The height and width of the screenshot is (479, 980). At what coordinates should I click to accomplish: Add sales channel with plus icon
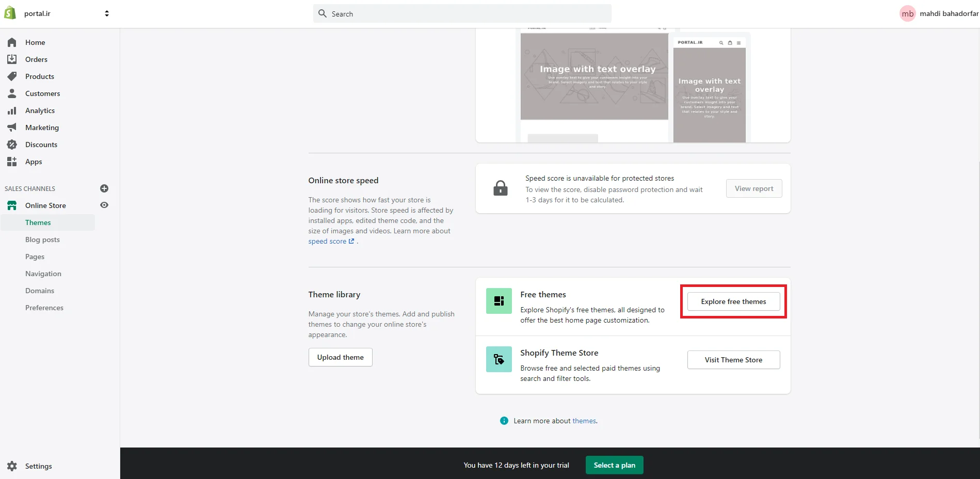coord(104,188)
